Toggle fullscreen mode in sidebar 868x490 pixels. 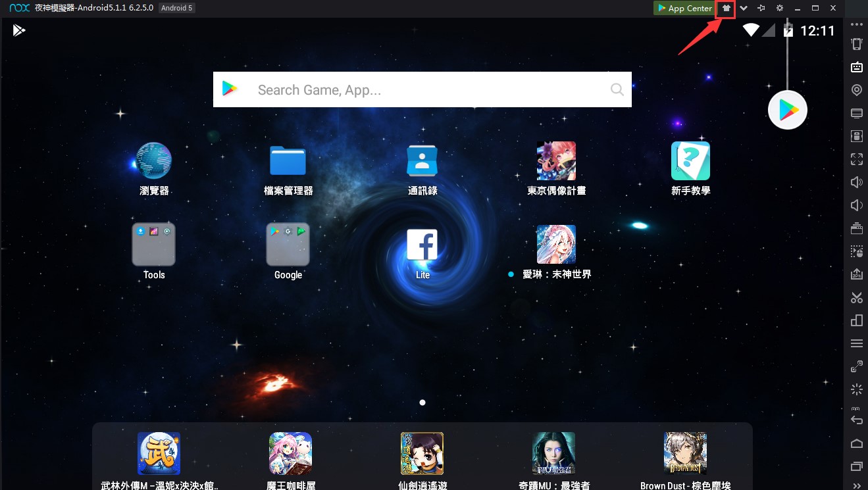click(857, 159)
